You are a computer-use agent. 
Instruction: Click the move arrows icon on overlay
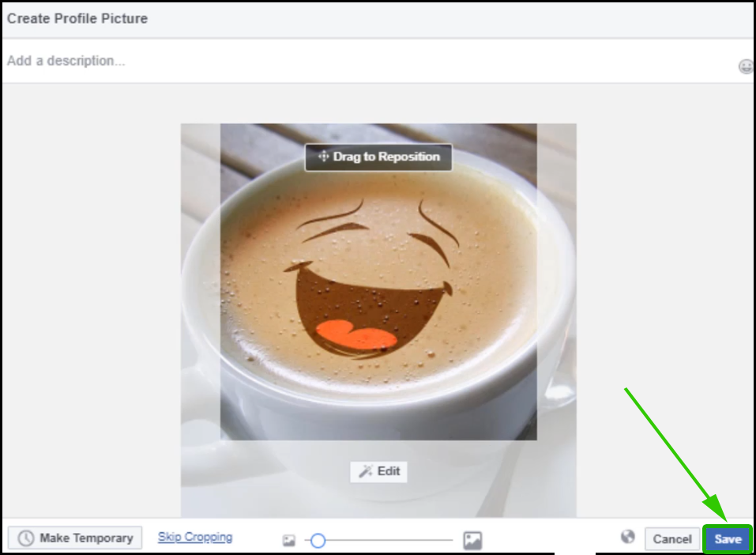[323, 157]
